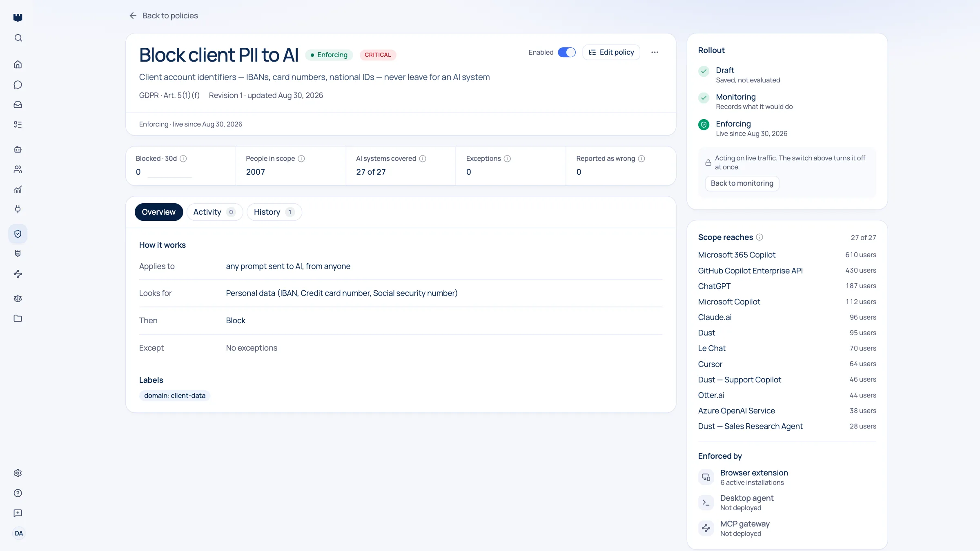Open Azure OpenAI Service entry

point(787,411)
